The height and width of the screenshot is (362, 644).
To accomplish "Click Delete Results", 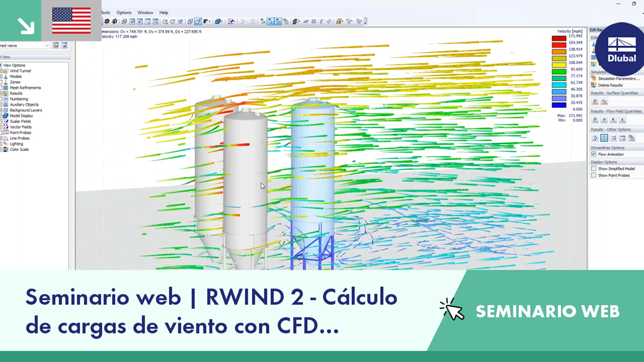I will (x=607, y=85).
